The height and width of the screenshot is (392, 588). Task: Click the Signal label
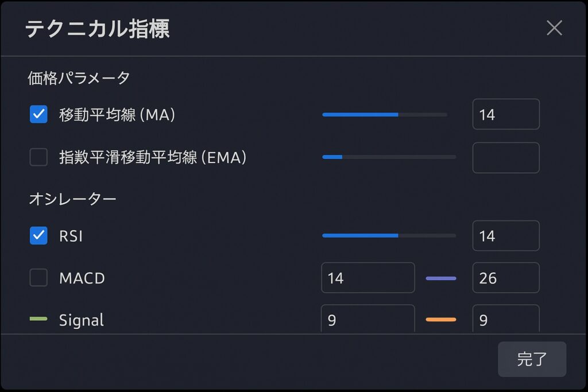(x=82, y=320)
